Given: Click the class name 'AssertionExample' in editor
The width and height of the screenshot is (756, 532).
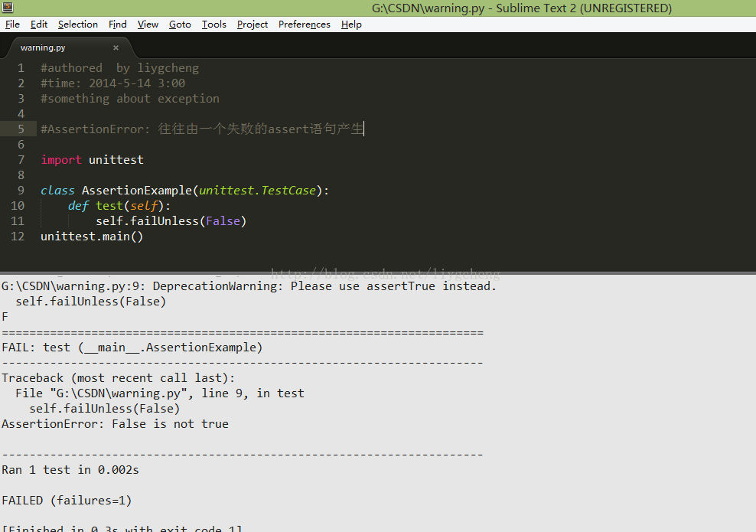Looking at the screenshot, I should 136,191.
